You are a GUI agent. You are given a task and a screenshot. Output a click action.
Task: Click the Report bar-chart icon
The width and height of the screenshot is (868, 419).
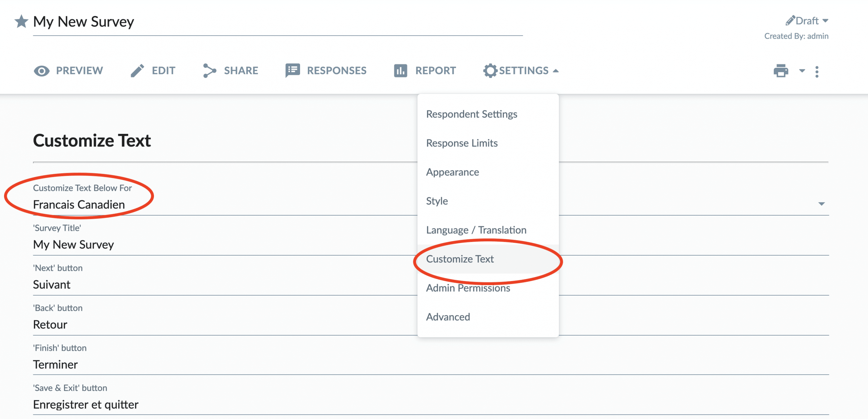tap(400, 71)
